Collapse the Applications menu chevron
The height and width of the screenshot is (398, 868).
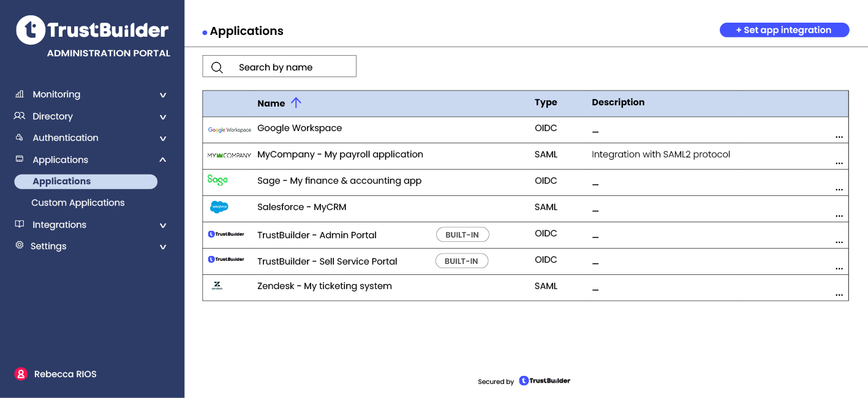point(163,160)
